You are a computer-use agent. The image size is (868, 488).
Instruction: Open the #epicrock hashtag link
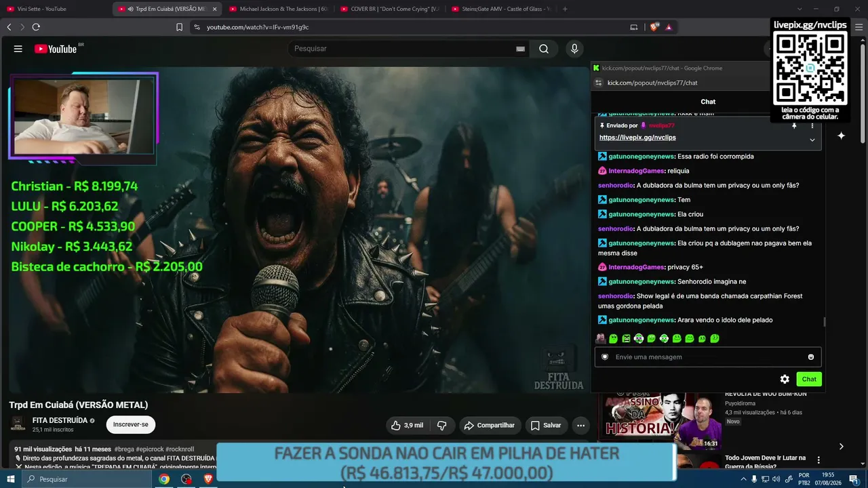(x=151, y=449)
